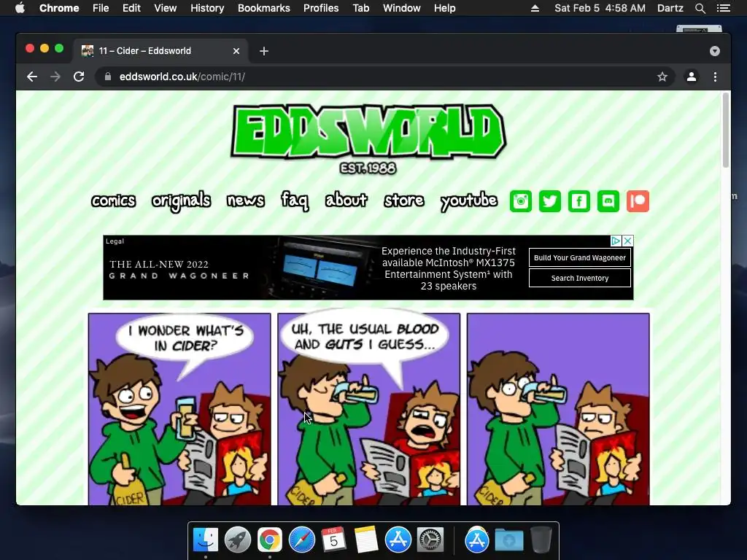
Task: Open Calendar from the Dock
Action: point(333,540)
